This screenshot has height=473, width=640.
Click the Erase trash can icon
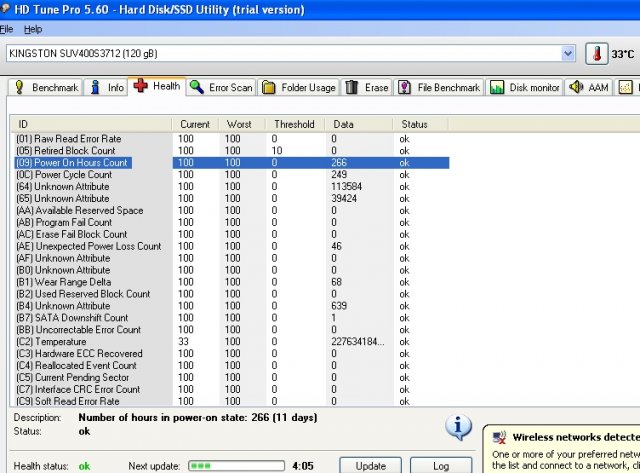click(352, 88)
